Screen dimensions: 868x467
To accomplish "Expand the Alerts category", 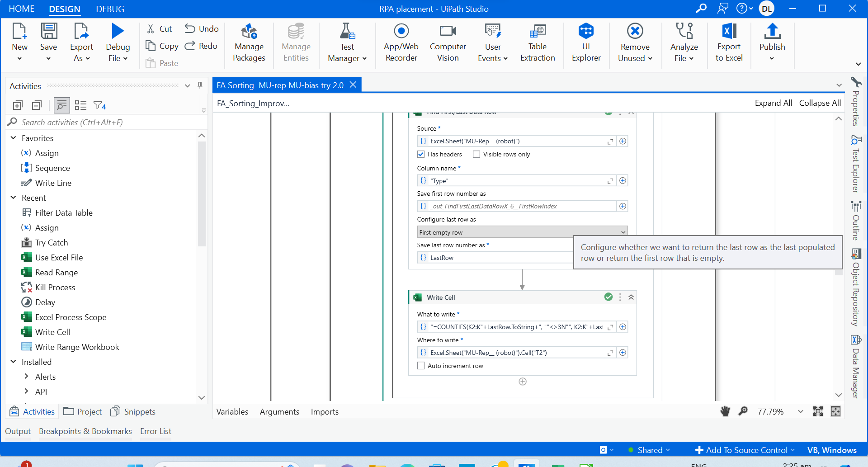I will [x=26, y=377].
